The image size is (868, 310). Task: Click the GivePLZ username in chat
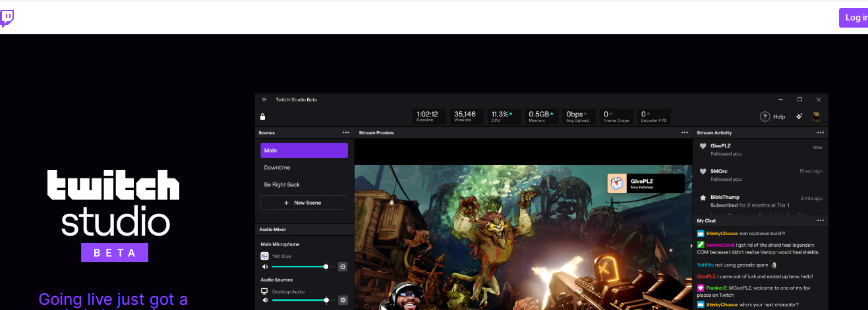706,276
